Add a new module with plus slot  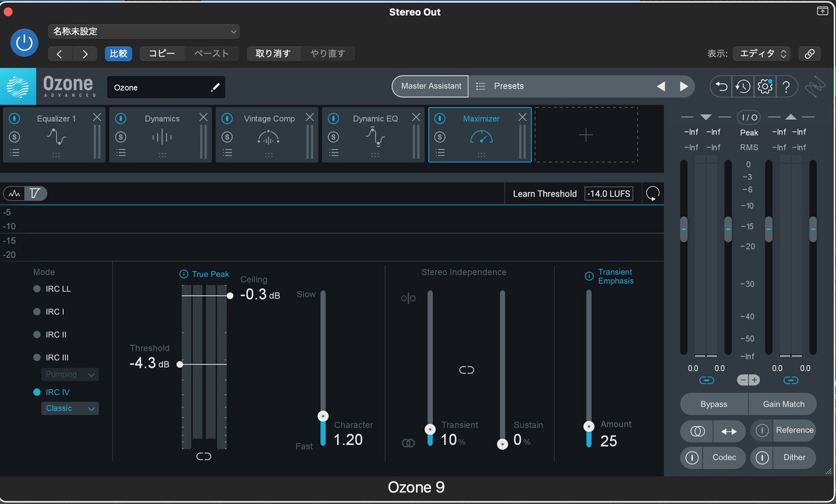(x=586, y=135)
